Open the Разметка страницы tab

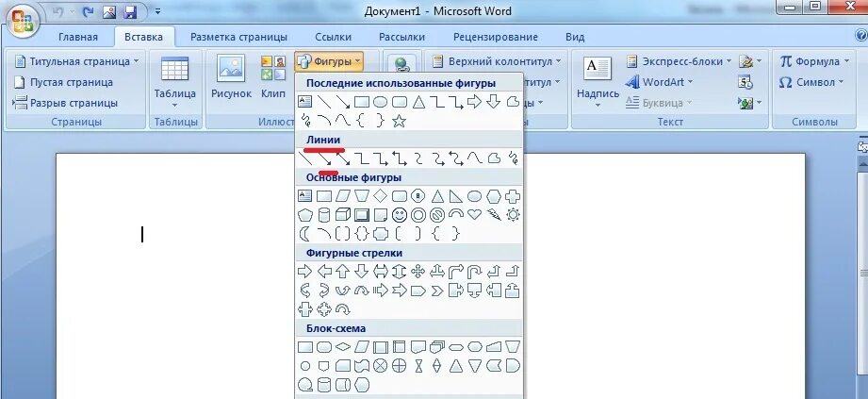[238, 37]
